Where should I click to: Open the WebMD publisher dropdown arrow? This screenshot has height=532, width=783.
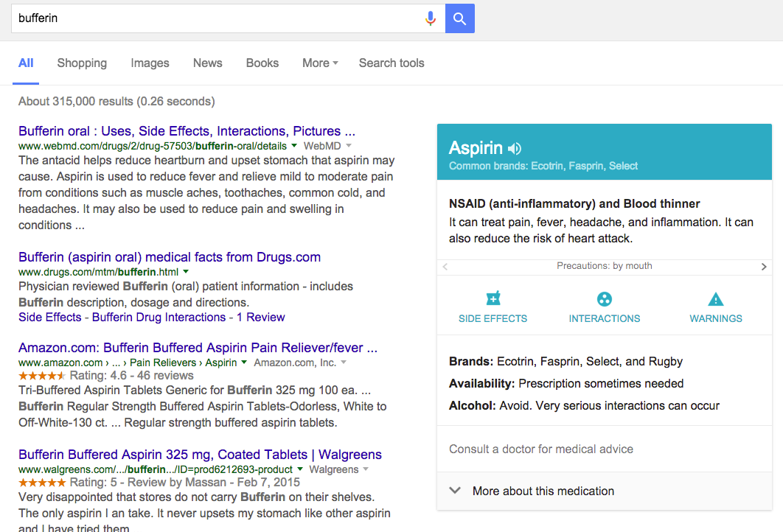coord(349,146)
